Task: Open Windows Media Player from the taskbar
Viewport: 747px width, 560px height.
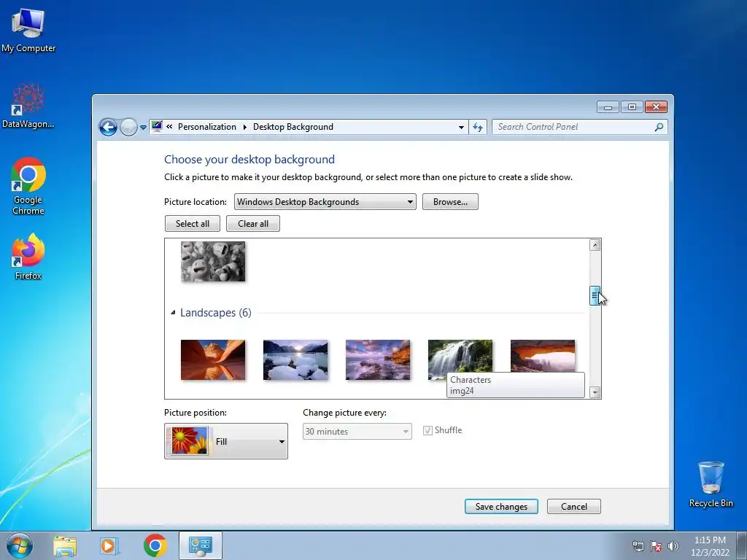Action: click(x=109, y=546)
